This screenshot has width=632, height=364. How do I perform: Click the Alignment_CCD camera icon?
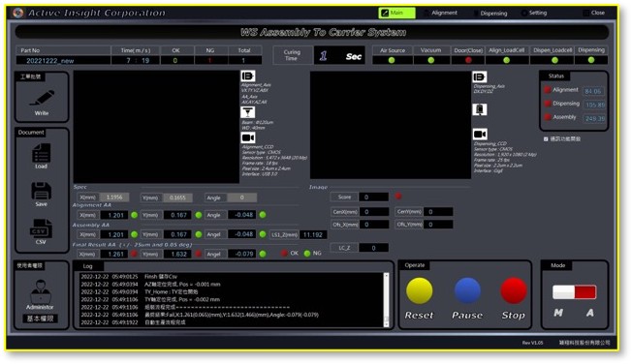point(248,137)
